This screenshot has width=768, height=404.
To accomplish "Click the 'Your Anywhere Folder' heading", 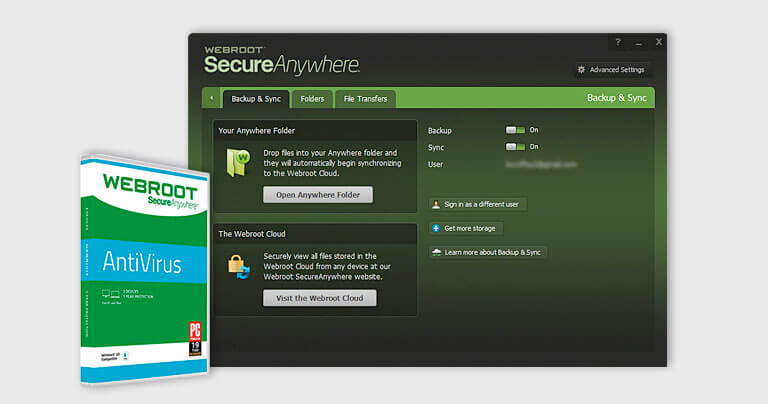I will click(x=257, y=131).
